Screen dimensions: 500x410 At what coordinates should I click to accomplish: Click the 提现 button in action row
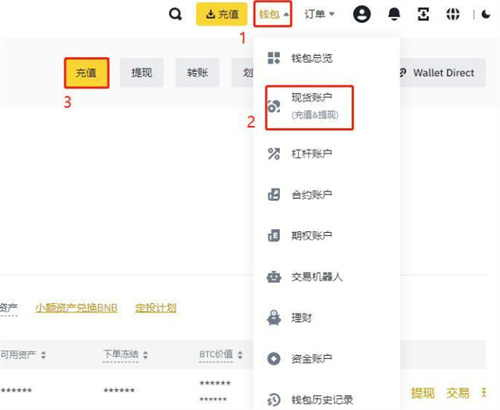[142, 72]
